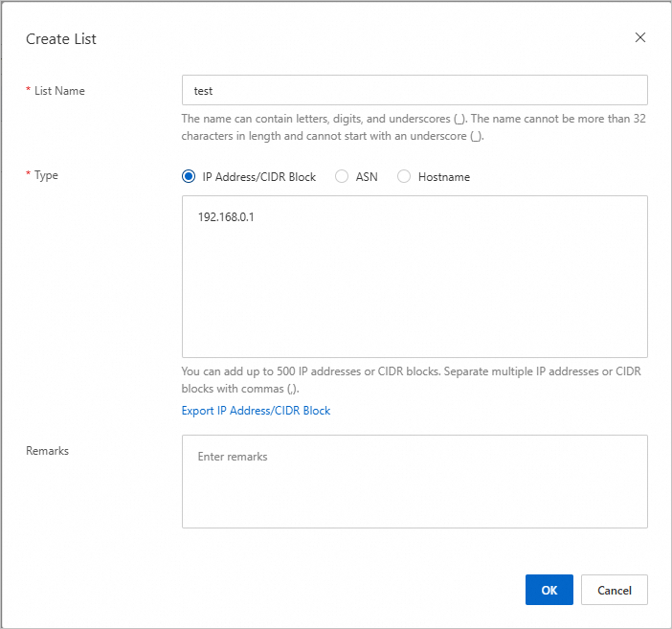Click the 500 IP addresses limit hint
The width and height of the screenshot is (672, 629).
[x=412, y=380]
